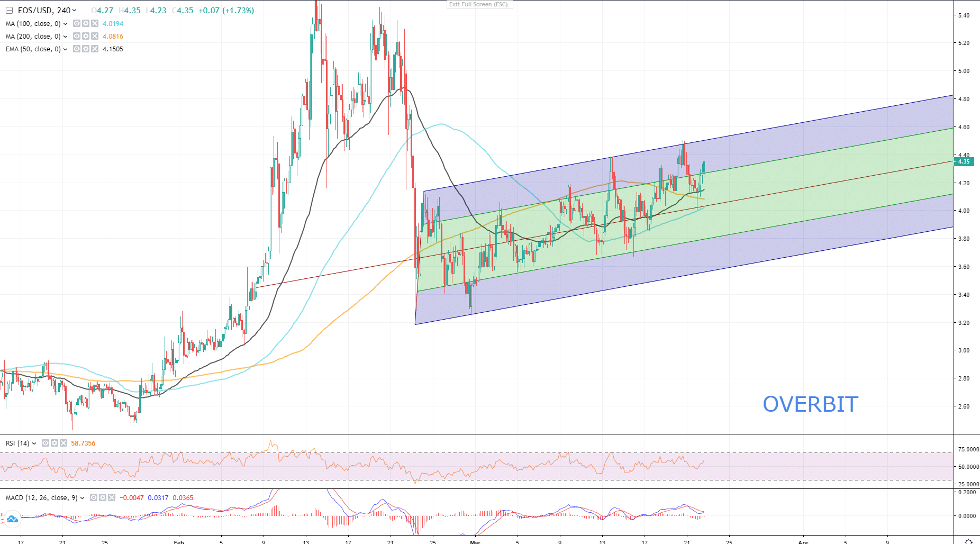Image resolution: width=980 pixels, height=544 pixels.
Task: Click the Feb label on time axis
Action: pyautogui.click(x=179, y=541)
